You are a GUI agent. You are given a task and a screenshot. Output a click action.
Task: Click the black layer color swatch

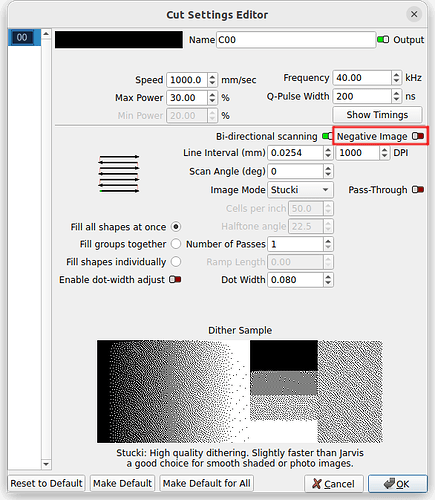coord(119,40)
